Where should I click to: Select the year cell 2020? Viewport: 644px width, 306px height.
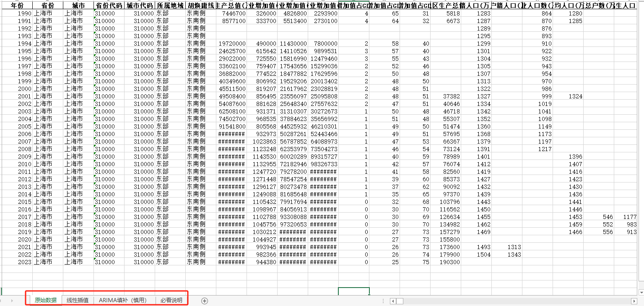point(17,239)
